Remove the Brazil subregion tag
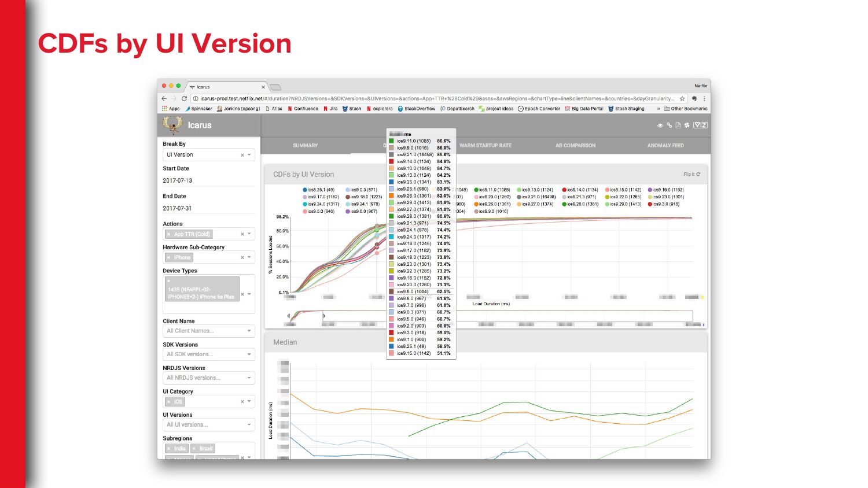 click(x=194, y=449)
